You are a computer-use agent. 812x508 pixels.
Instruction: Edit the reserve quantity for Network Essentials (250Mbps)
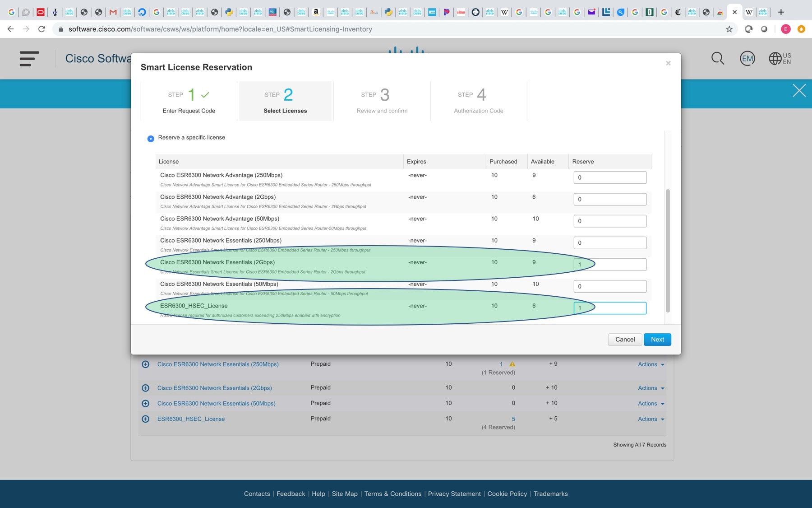point(610,242)
